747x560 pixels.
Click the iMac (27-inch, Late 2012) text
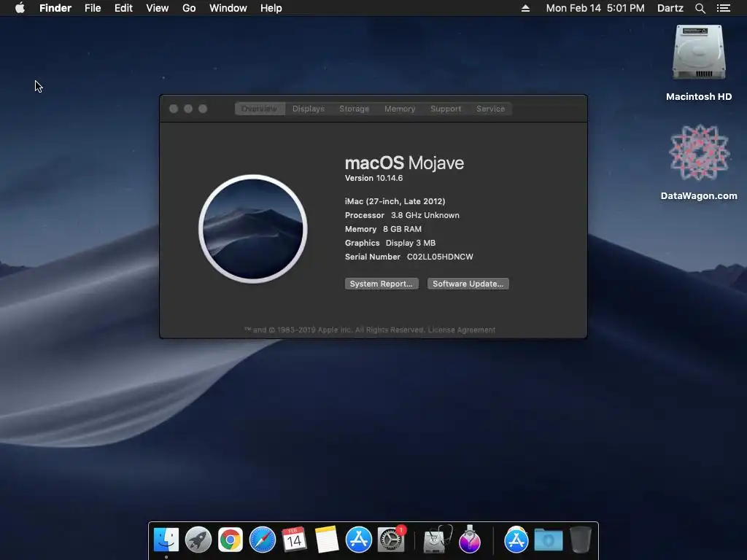(395, 201)
